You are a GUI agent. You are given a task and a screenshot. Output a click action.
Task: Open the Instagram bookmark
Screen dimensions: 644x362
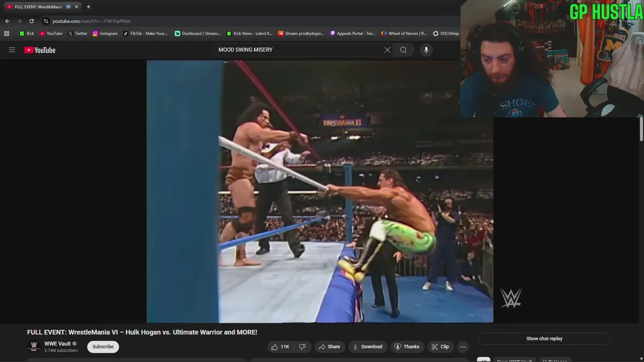point(105,34)
